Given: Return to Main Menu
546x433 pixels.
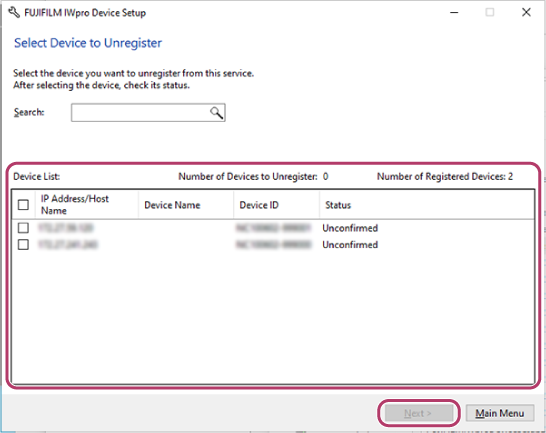Looking at the screenshot, I should tap(500, 413).
